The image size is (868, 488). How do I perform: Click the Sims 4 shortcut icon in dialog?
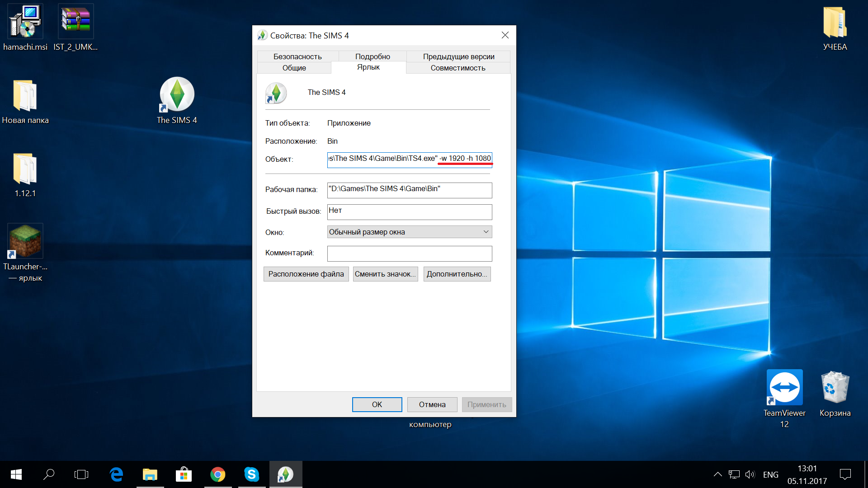[x=276, y=93]
